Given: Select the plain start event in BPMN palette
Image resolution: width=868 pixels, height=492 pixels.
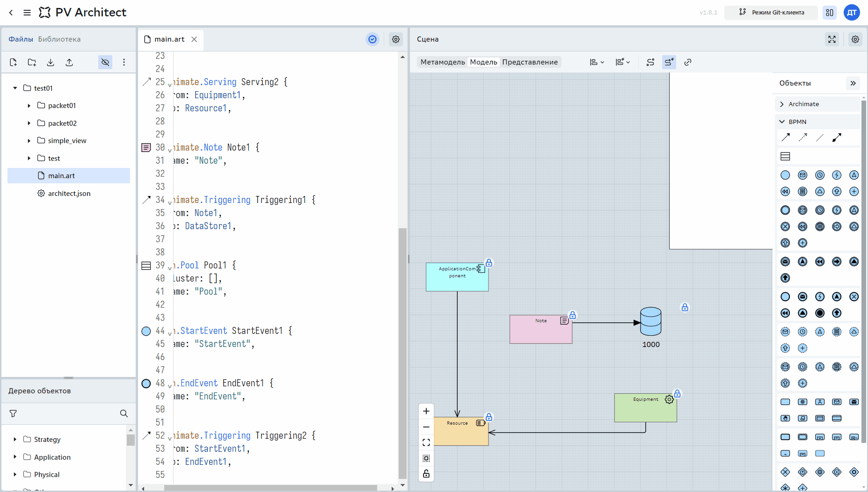Looking at the screenshot, I should click(786, 175).
